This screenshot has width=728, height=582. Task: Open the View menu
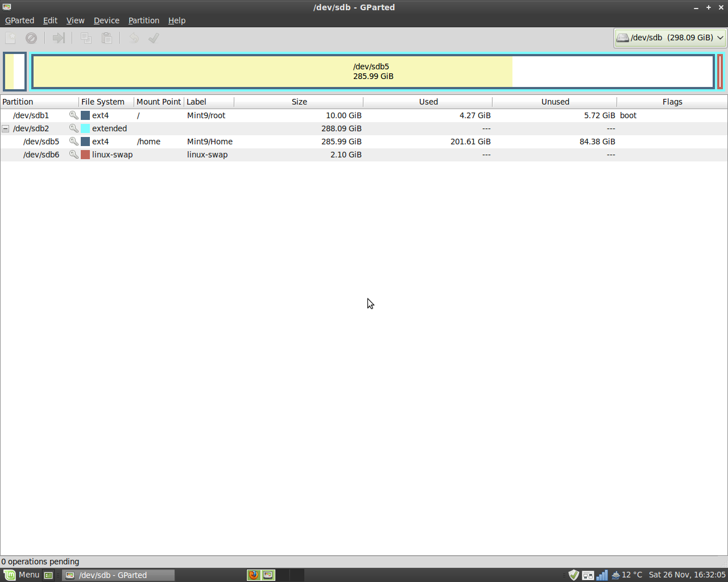(x=75, y=20)
